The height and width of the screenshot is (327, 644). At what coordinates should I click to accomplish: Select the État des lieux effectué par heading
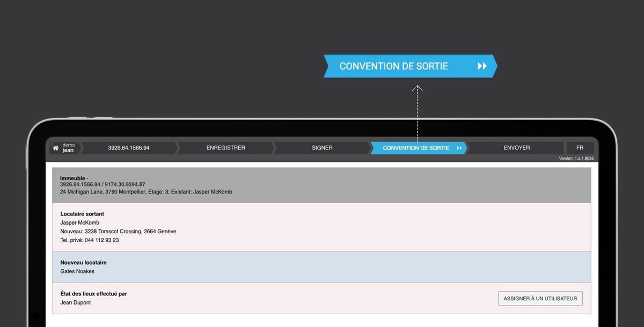[94, 294]
